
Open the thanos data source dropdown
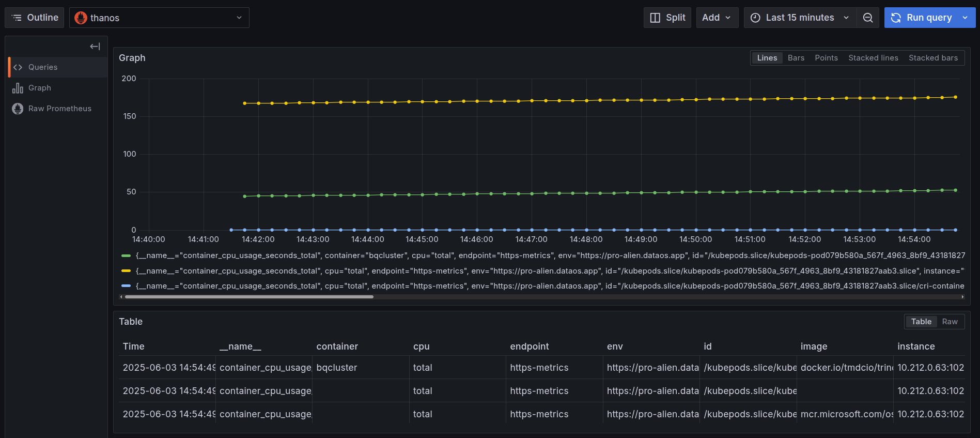159,18
